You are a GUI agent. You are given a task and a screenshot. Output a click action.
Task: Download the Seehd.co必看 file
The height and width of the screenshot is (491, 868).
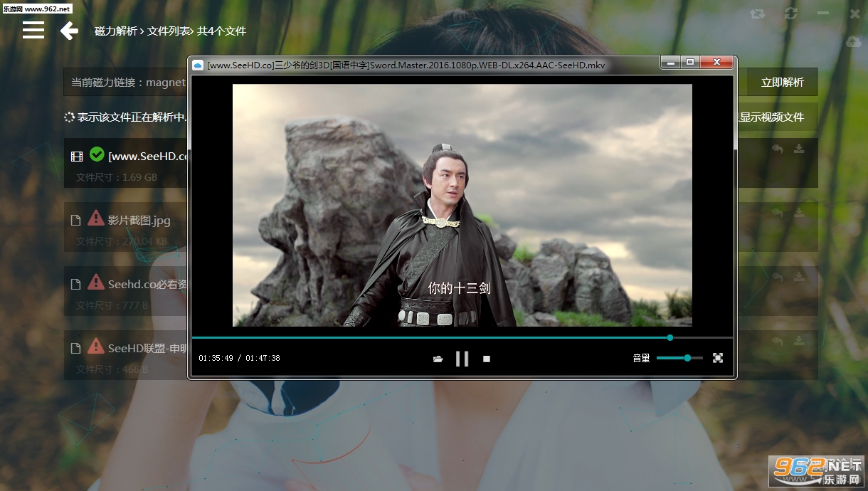click(799, 277)
